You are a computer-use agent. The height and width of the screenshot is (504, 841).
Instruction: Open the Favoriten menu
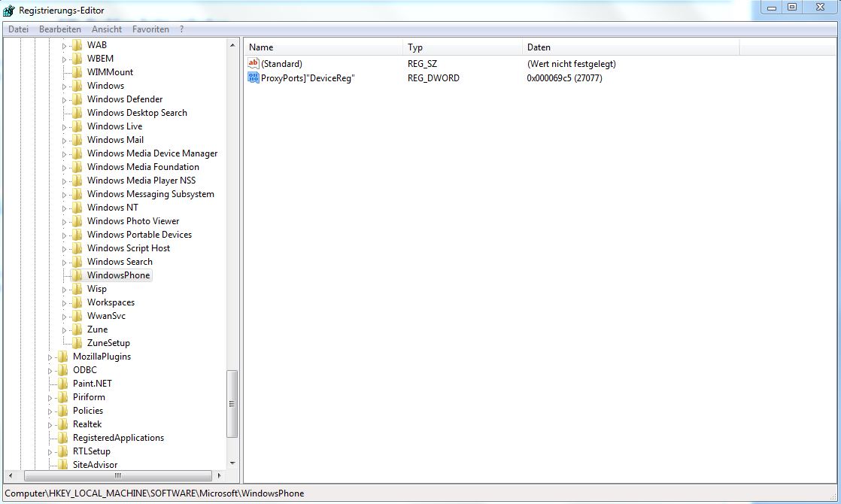pyautogui.click(x=150, y=29)
